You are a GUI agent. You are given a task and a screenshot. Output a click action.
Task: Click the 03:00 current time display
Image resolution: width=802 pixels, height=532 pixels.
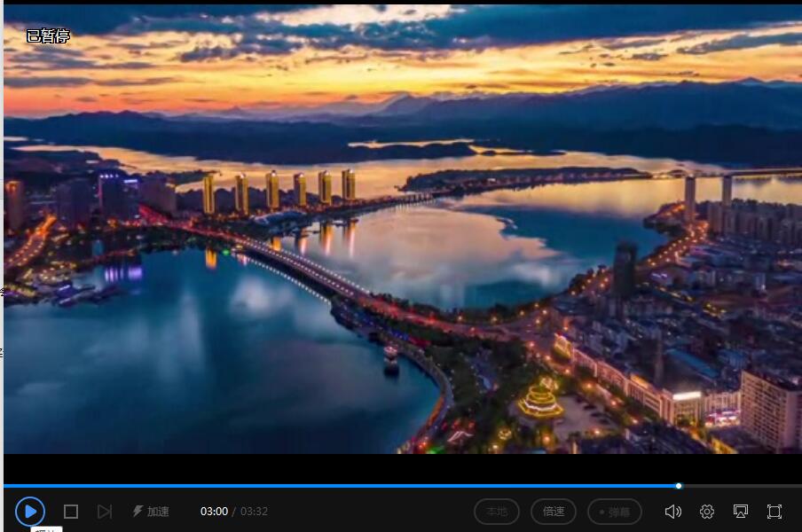[214, 512]
